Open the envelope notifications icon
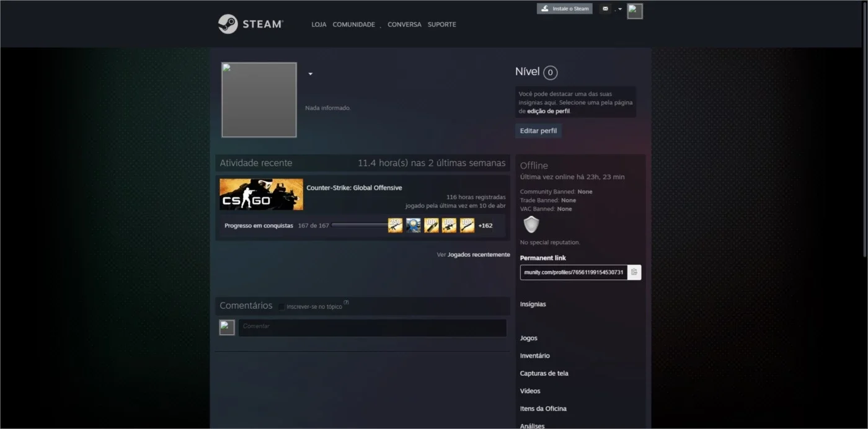The width and height of the screenshot is (868, 429). pos(605,9)
